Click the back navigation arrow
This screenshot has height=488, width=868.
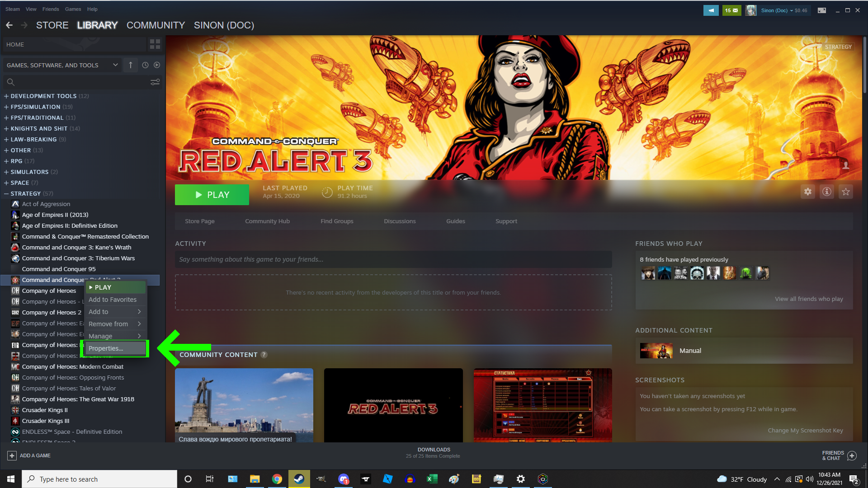coord(9,25)
